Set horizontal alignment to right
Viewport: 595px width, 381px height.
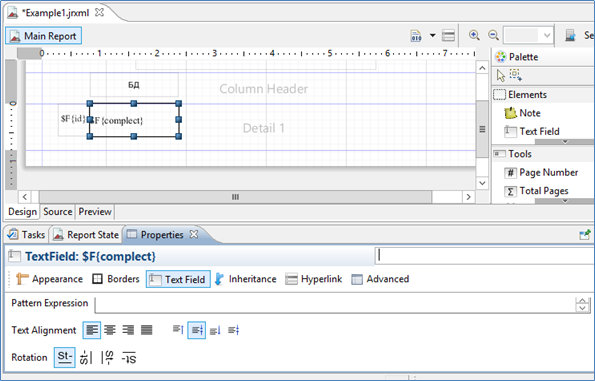(128, 330)
